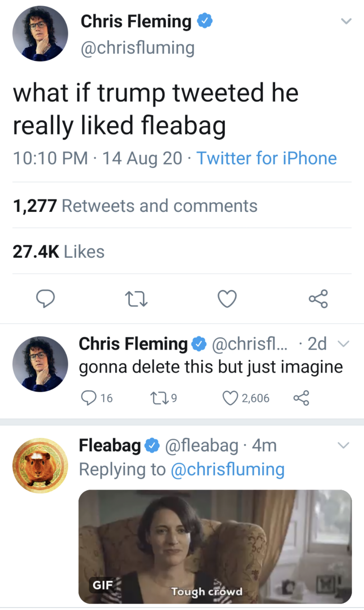Open Chris Fleming's avatar on the reply tweet
This screenshot has height=610, width=364.
click(40, 364)
